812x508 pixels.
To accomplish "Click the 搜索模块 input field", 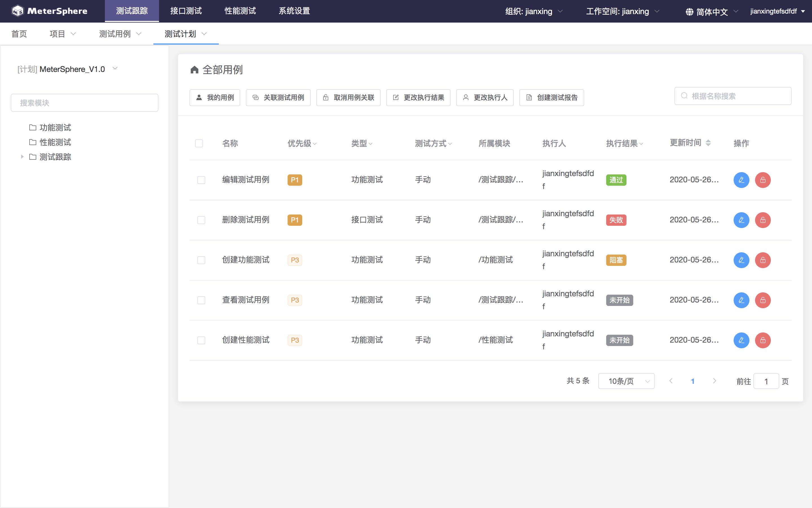I will pyautogui.click(x=85, y=103).
